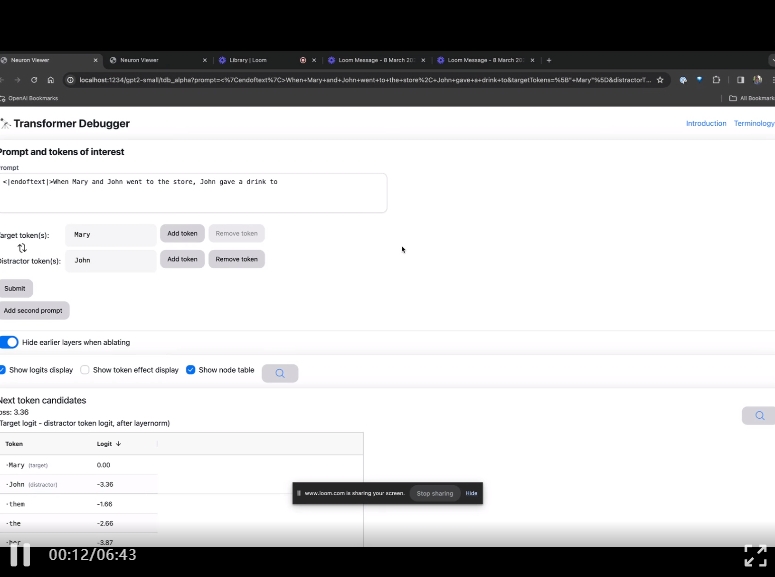Submit the prompt

click(x=15, y=288)
